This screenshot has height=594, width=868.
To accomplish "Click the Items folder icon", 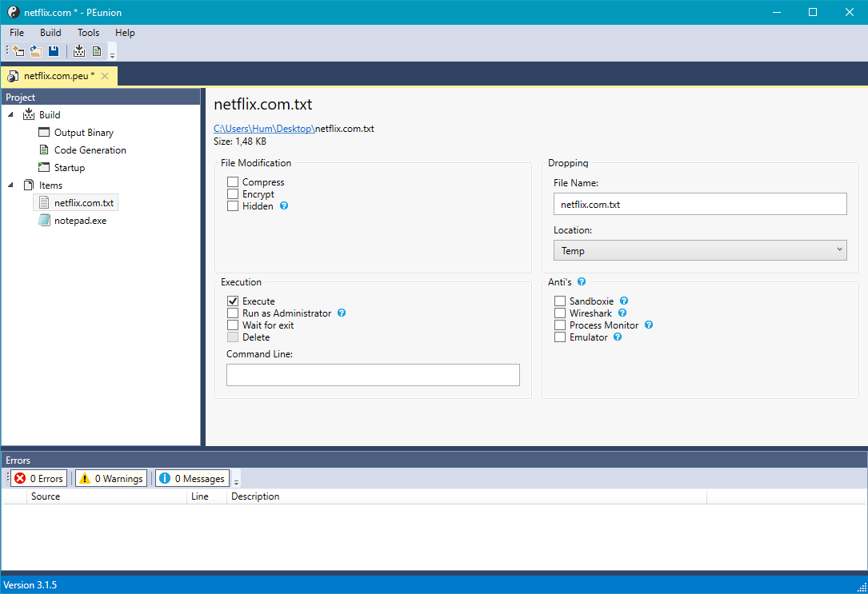I will (x=29, y=185).
